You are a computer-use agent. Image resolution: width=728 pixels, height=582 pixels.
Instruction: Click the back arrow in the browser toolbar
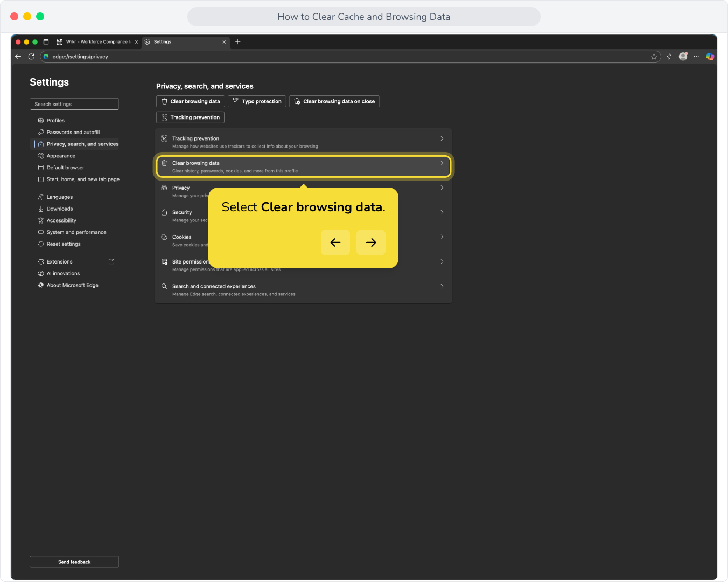point(18,57)
